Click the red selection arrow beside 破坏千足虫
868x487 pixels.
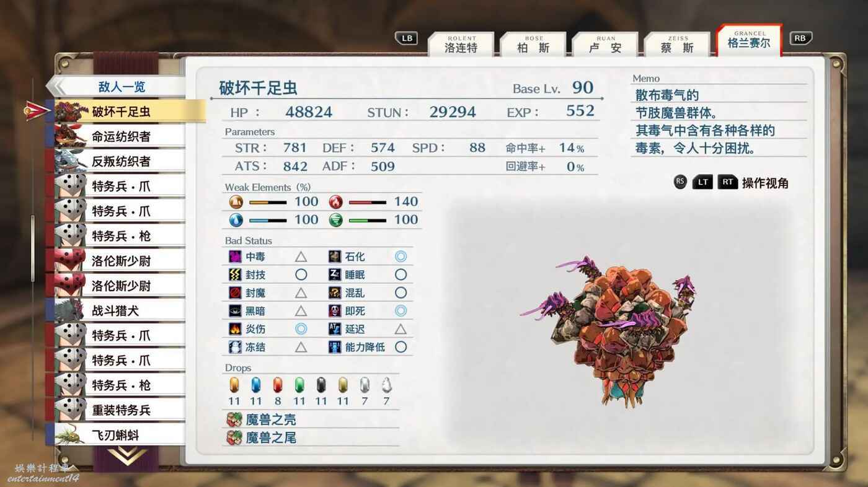(37, 111)
